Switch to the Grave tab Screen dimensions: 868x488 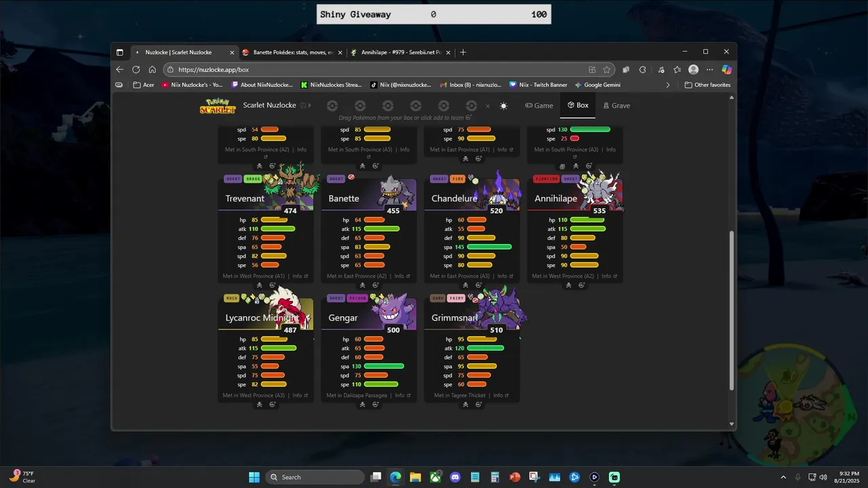click(x=616, y=106)
